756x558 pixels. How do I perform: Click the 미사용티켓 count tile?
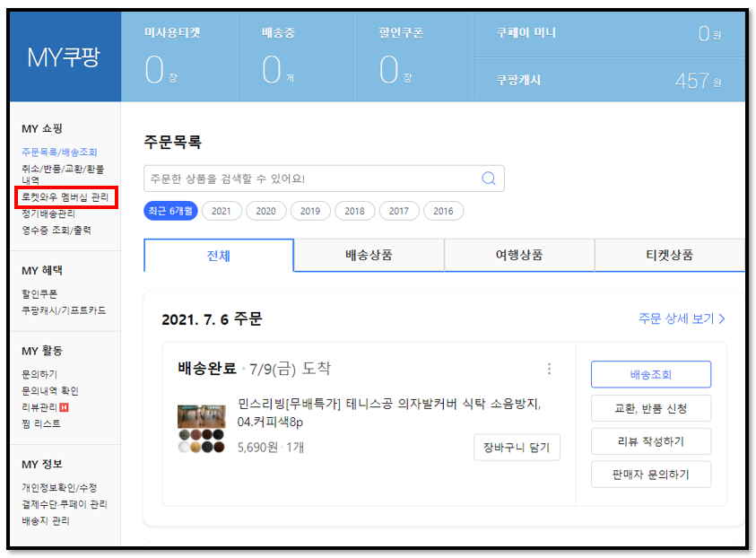coord(179,57)
